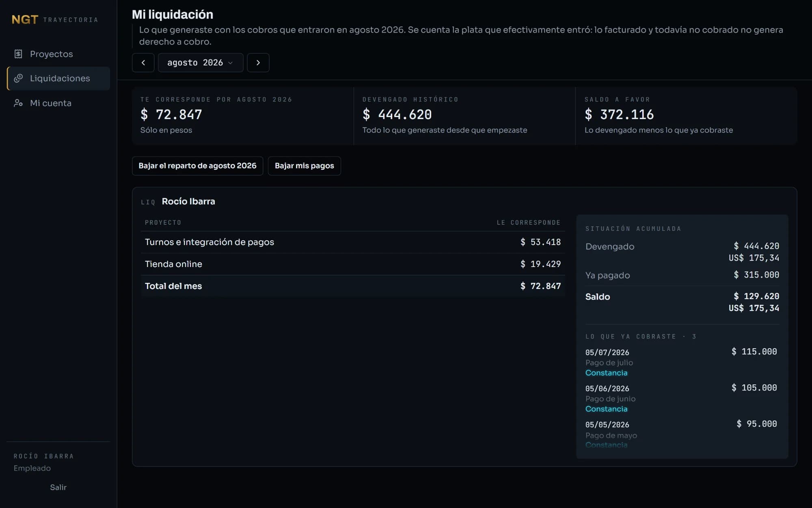Click the Proyectos sidebar icon

(x=18, y=54)
